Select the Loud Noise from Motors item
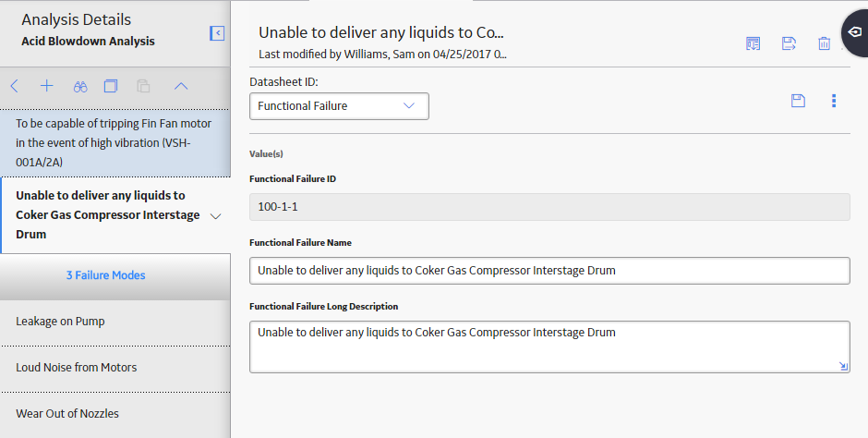The image size is (868, 438). point(115,368)
